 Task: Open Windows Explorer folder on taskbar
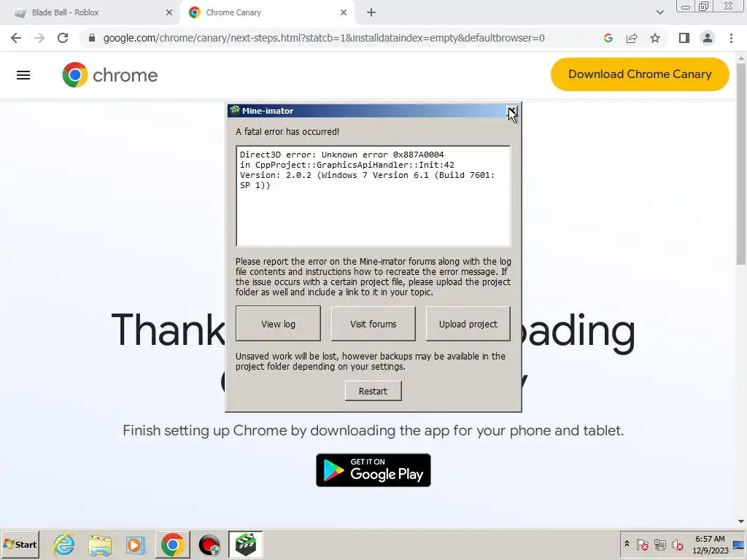point(99,544)
